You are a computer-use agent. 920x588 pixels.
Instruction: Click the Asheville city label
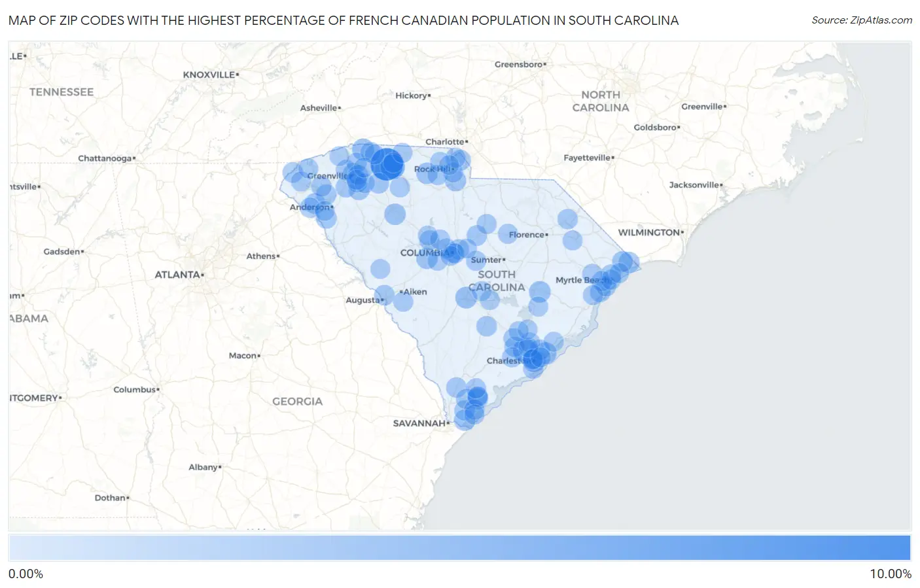point(321,108)
